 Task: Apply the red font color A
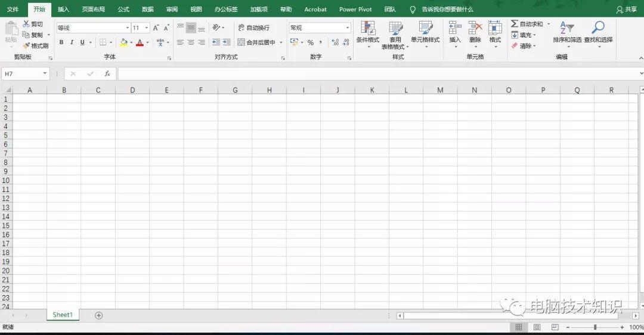click(x=140, y=42)
